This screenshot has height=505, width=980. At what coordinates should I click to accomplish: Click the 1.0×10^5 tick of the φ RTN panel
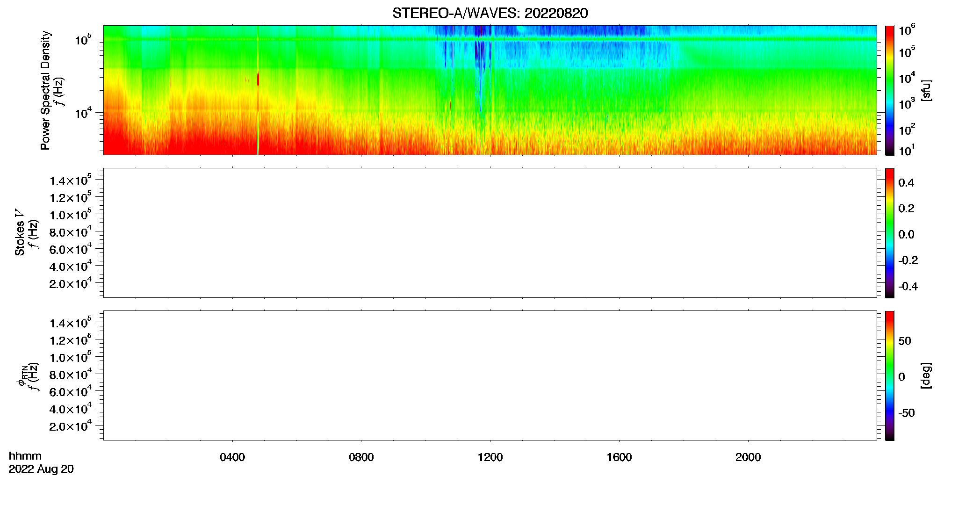pos(70,357)
